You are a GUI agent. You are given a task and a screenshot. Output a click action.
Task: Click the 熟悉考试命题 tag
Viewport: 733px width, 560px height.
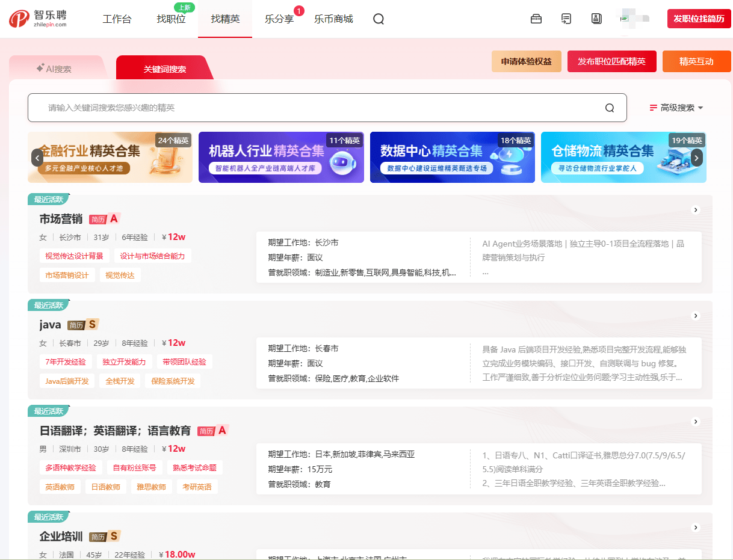(194, 468)
